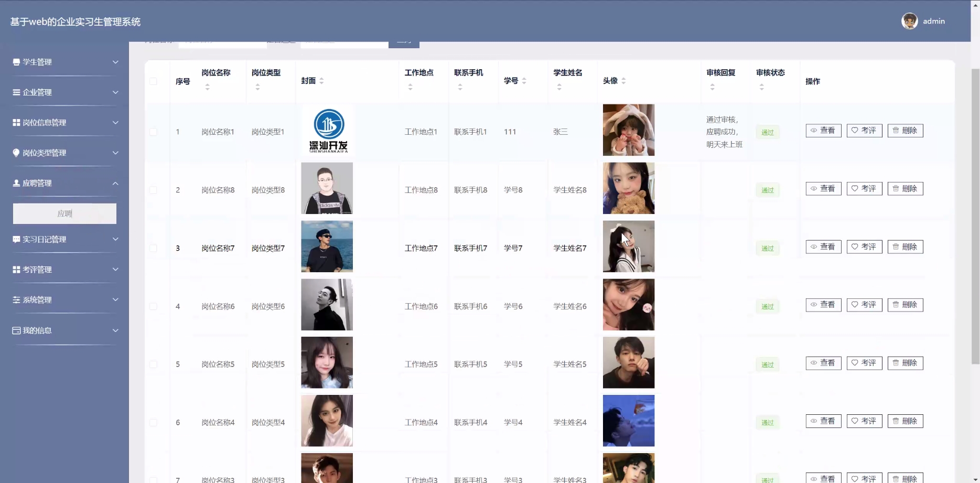Viewport: 980px width, 483px height.
Task: Click the 系统管理 sliders icon
Action: click(16, 300)
